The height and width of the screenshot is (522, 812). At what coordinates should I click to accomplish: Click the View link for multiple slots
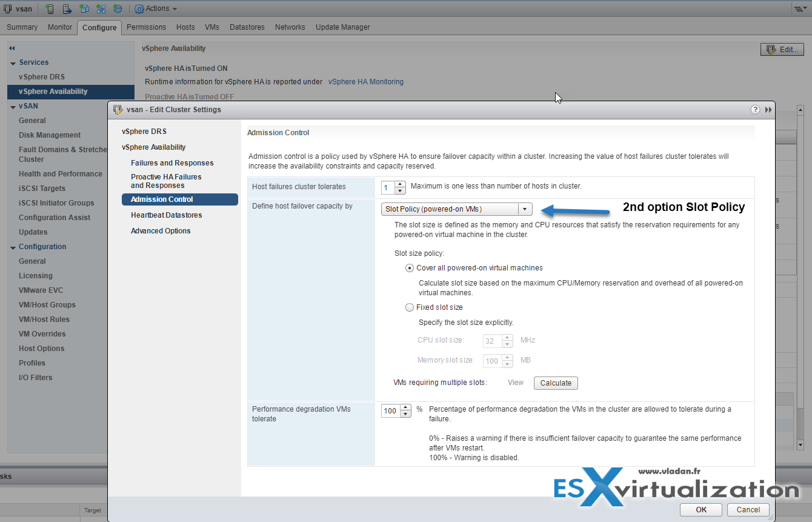click(x=516, y=383)
